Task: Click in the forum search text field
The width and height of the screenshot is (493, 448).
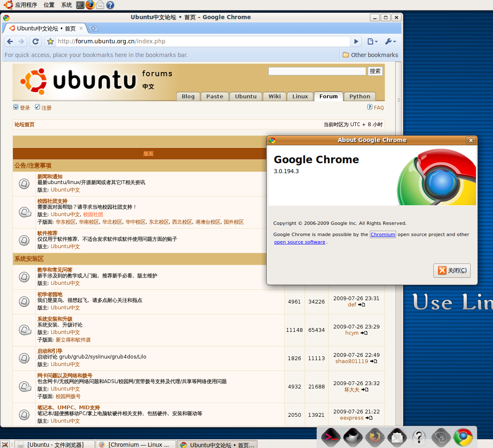Action: (317, 71)
